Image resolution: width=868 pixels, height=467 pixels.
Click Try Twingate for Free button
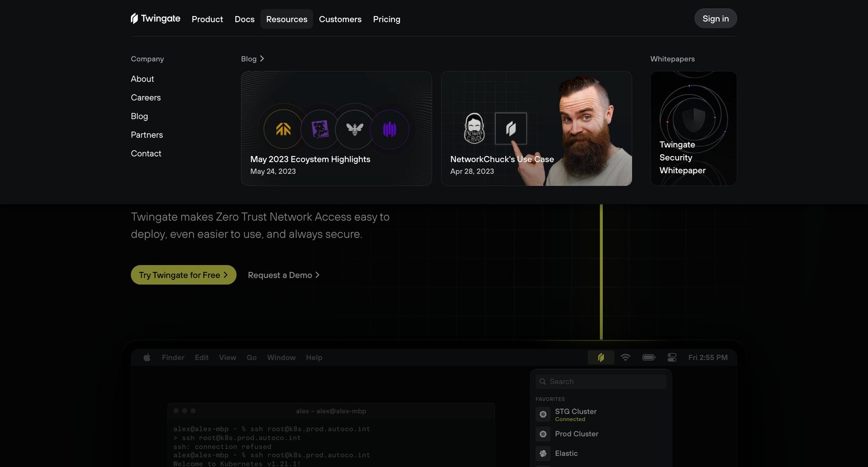point(184,275)
